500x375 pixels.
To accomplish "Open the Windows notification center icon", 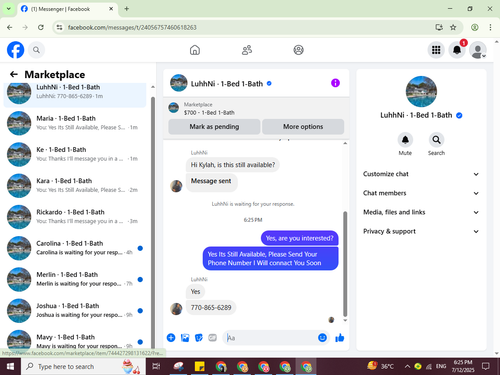I will point(486,366).
